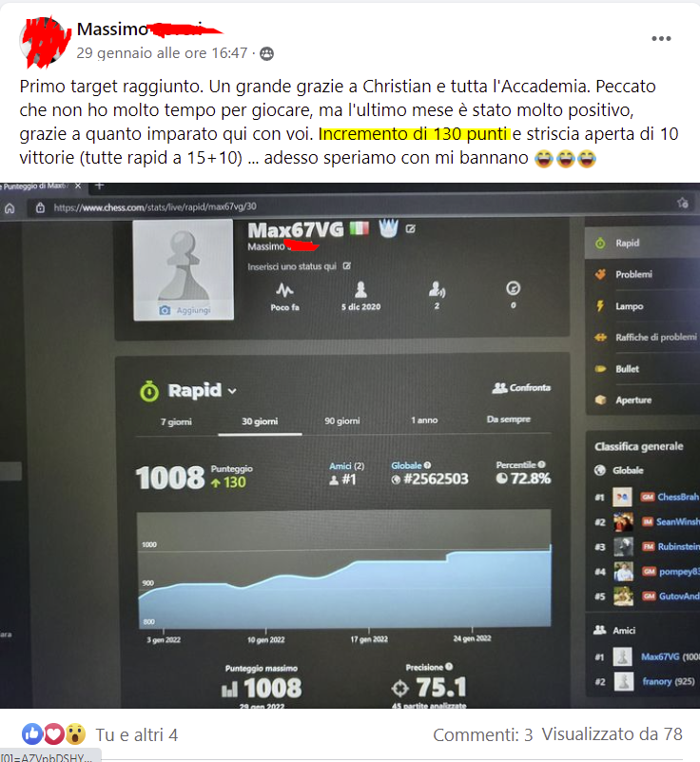
Task: Open the three-dot post options menu
Action: point(661,38)
